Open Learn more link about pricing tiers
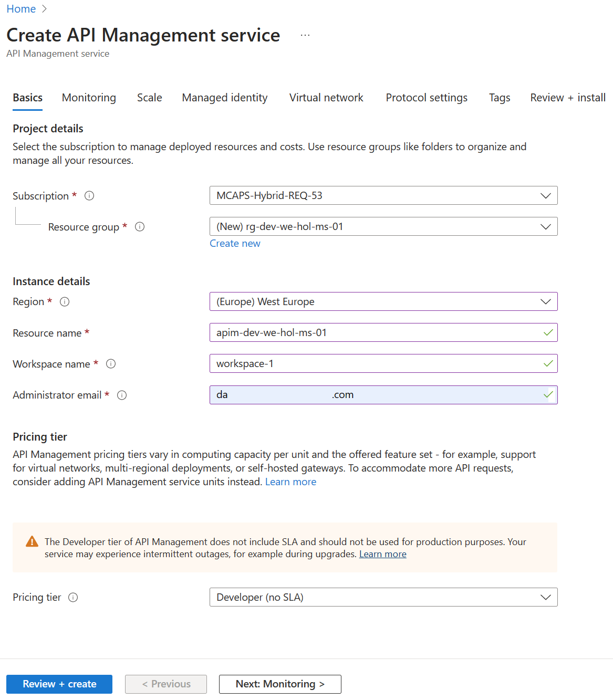This screenshot has height=700, width=613. (290, 482)
